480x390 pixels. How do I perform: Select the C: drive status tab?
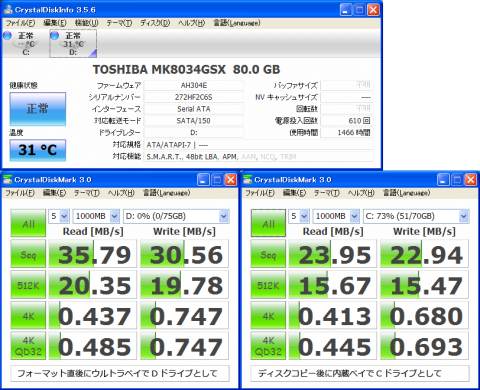coord(25,43)
